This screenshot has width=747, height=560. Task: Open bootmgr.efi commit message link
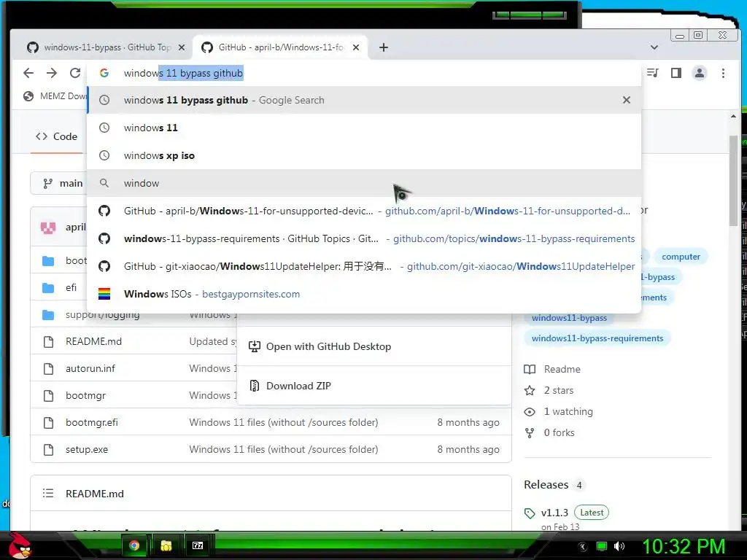[284, 422]
